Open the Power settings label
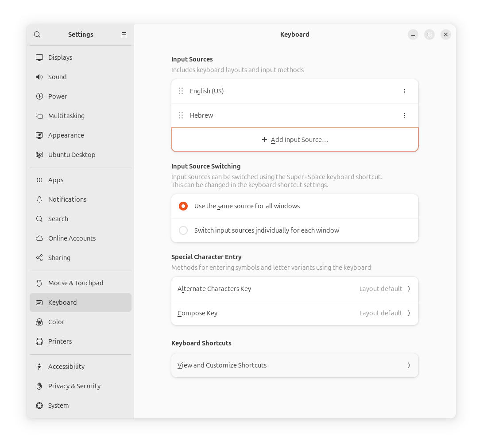 tap(58, 96)
